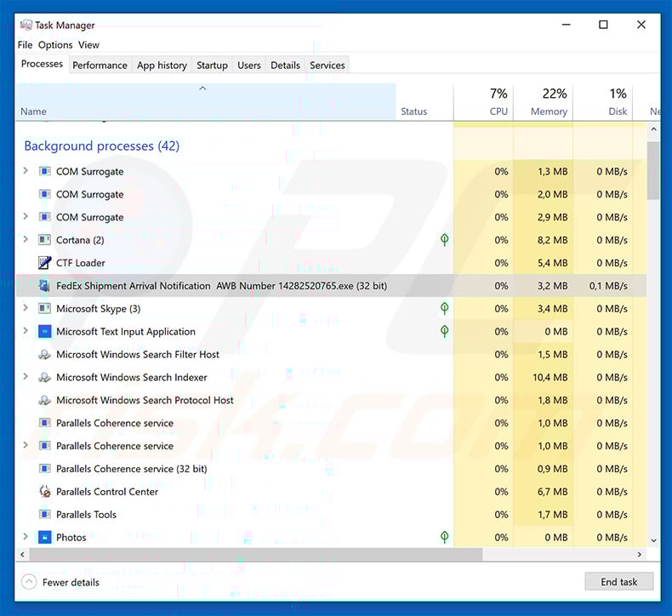Click the End task button
Image resolution: width=672 pixels, height=616 pixels.
tap(619, 582)
